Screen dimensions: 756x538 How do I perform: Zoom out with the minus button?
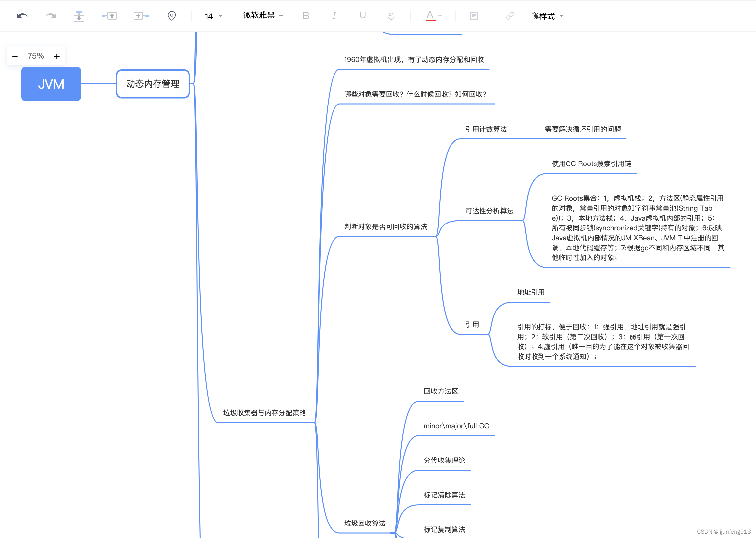[x=15, y=56]
